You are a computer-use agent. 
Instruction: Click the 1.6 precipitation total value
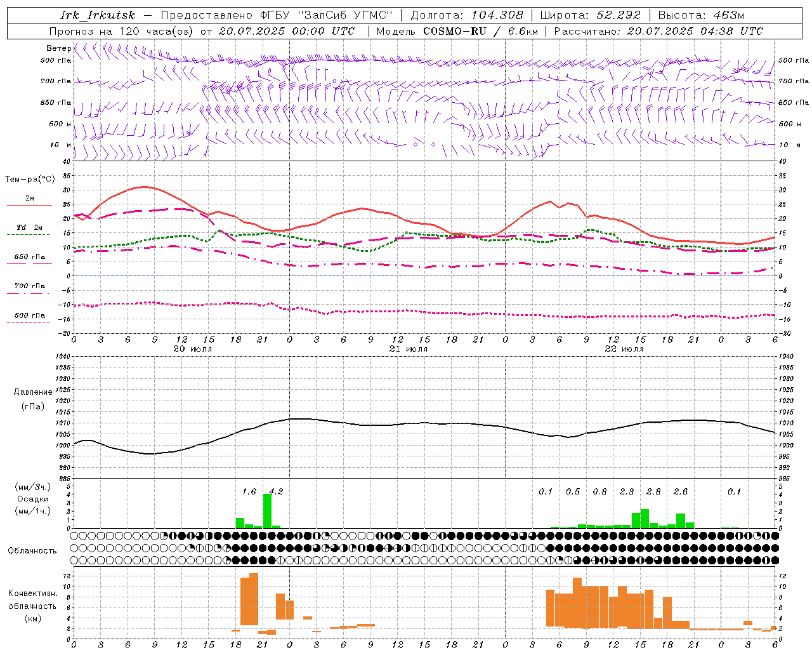pyautogui.click(x=249, y=491)
